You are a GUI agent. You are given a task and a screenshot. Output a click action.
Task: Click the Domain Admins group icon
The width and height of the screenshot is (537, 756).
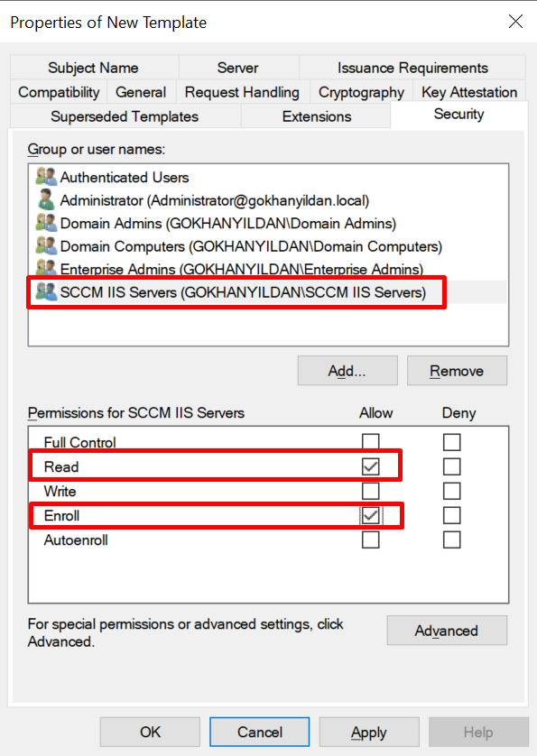(46, 223)
